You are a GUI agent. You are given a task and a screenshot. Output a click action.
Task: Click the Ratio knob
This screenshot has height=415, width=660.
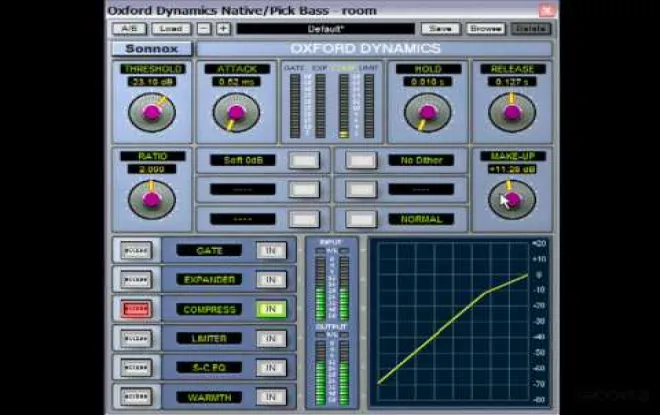pos(152,200)
